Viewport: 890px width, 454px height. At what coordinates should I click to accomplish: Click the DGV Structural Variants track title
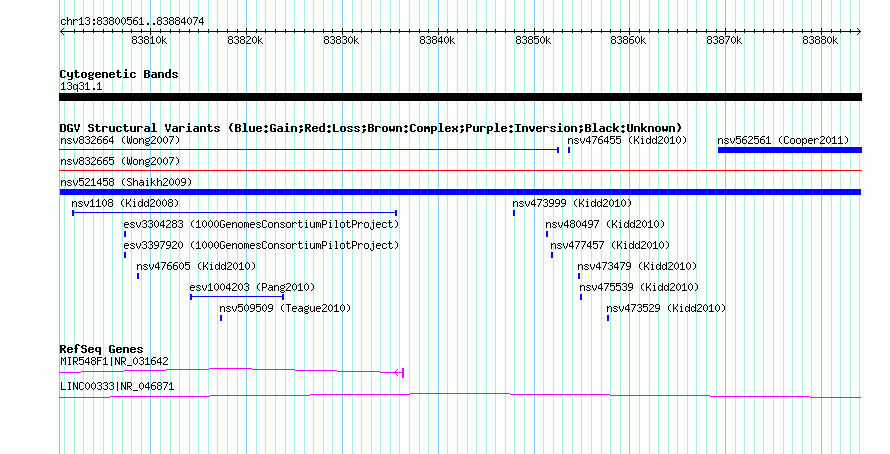pyautogui.click(x=371, y=128)
